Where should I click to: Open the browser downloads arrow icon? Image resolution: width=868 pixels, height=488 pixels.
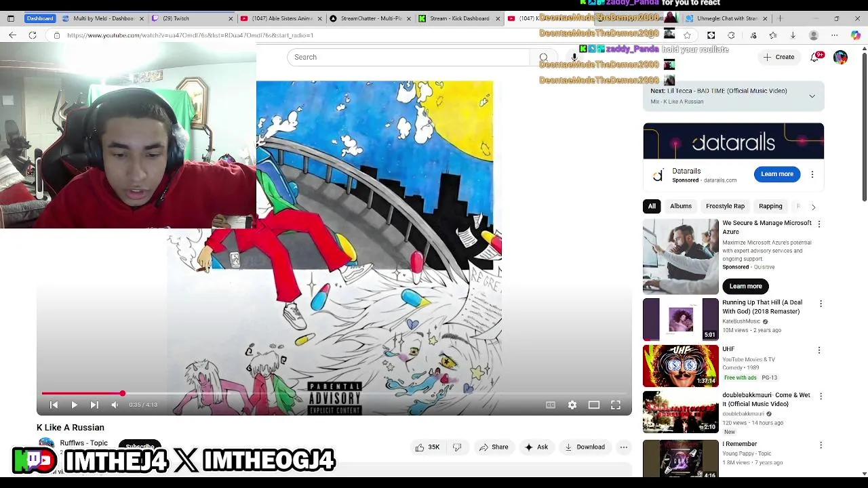[x=793, y=35]
